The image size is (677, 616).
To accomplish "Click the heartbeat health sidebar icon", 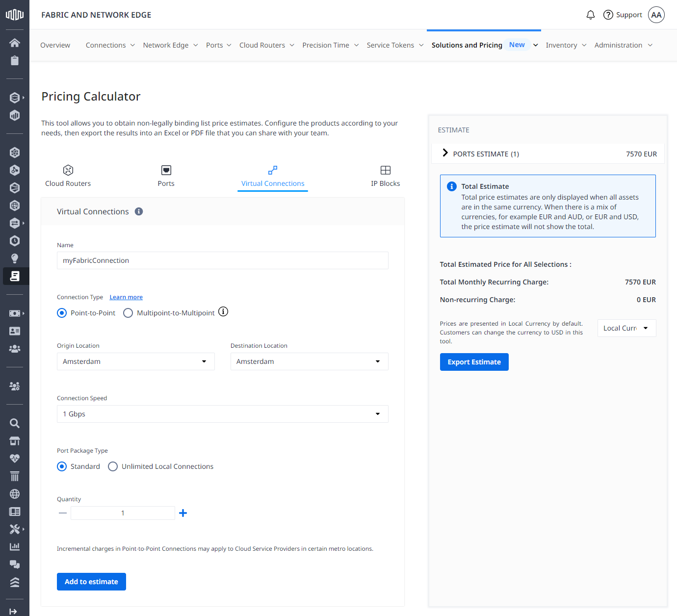I will click(x=15, y=459).
